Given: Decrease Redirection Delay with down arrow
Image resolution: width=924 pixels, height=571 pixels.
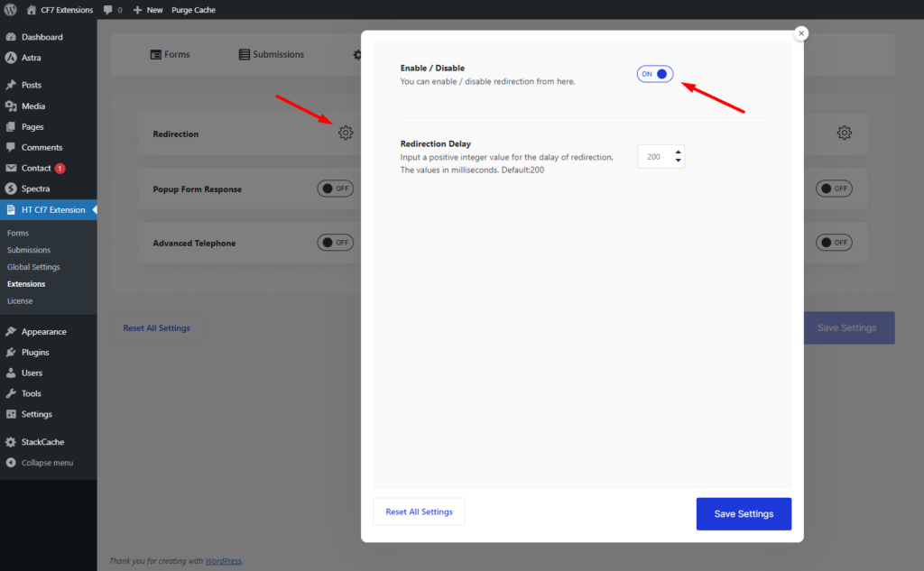Looking at the screenshot, I should point(678,161).
